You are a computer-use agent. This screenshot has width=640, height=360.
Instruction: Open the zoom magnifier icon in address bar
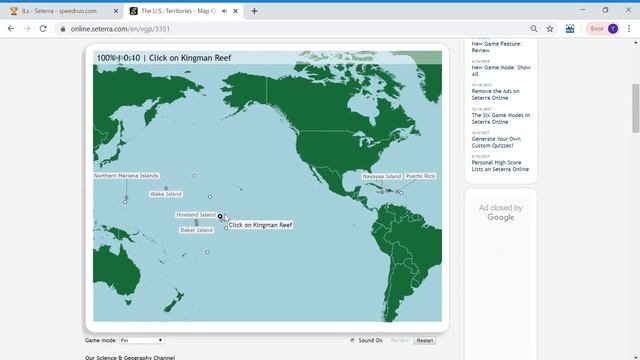[533, 29]
